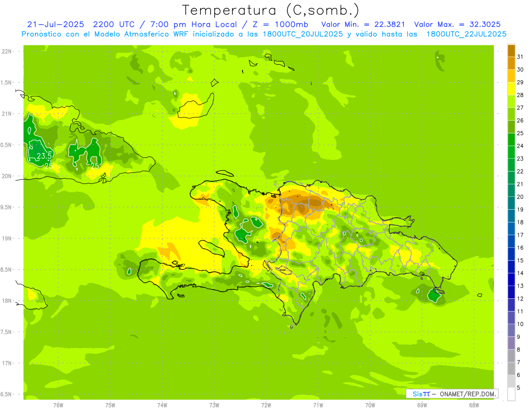532x411 pixels.
Task: Click the colorbar legend value '31'
Action: click(520, 57)
